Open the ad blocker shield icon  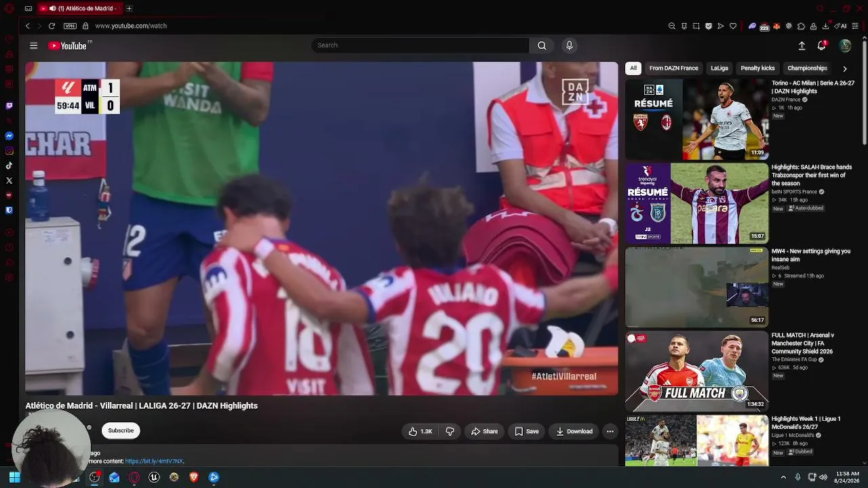point(709,26)
